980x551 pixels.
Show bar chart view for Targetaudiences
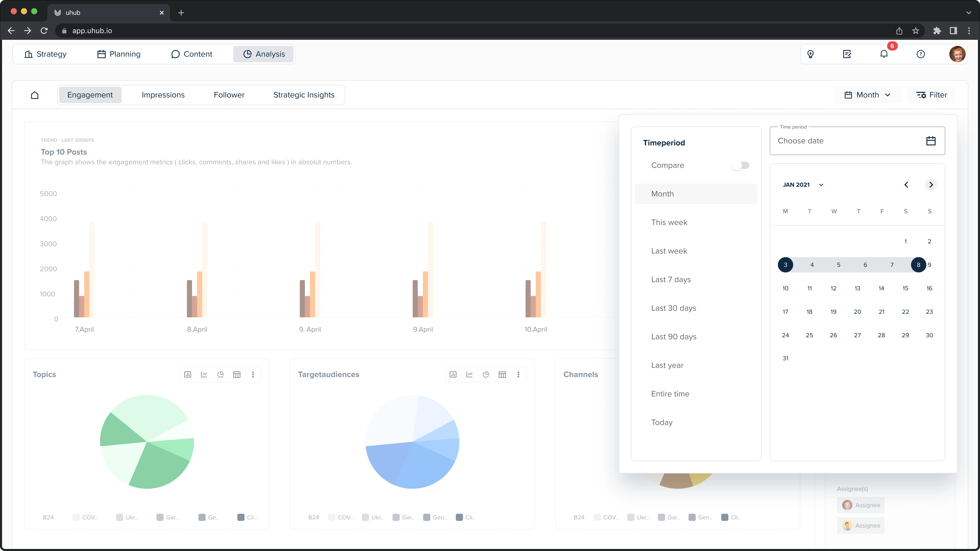point(453,374)
